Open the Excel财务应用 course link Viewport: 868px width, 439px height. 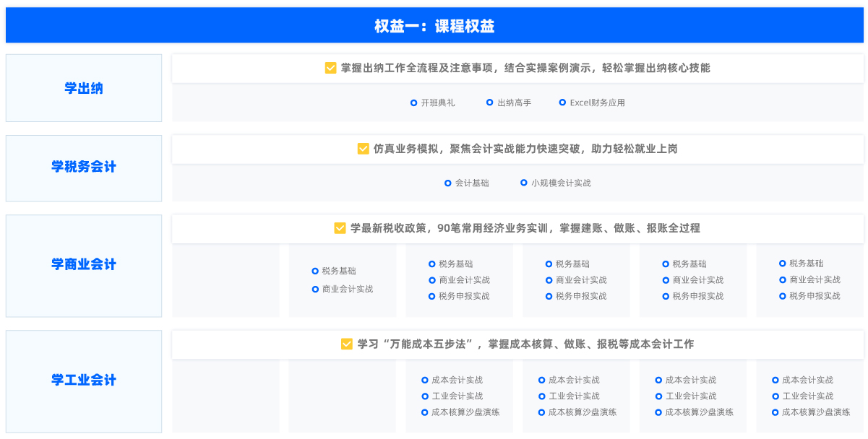point(597,103)
